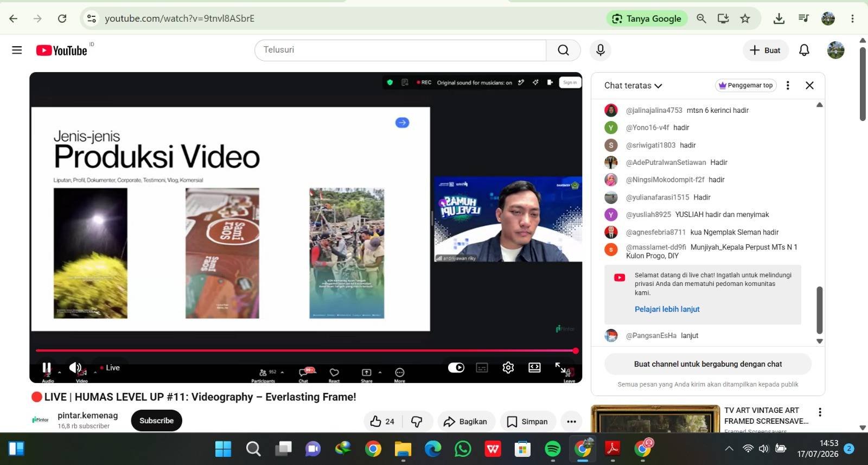This screenshot has width=868, height=465.
Task: Open Chrome three-dot menu
Action: coord(852,18)
